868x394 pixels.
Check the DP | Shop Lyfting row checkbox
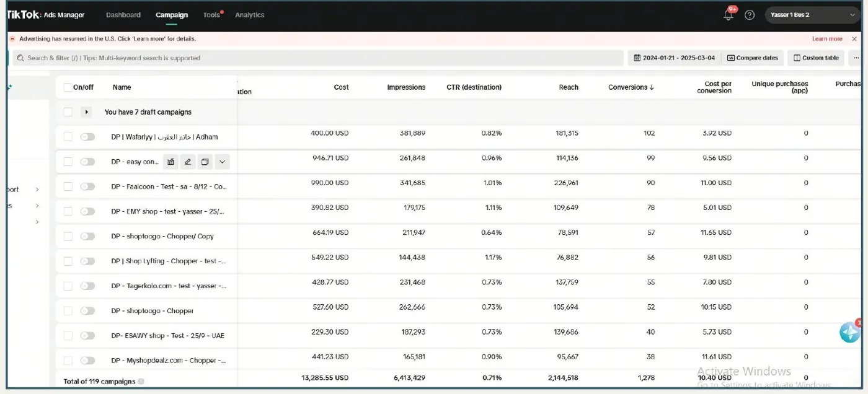(x=68, y=261)
